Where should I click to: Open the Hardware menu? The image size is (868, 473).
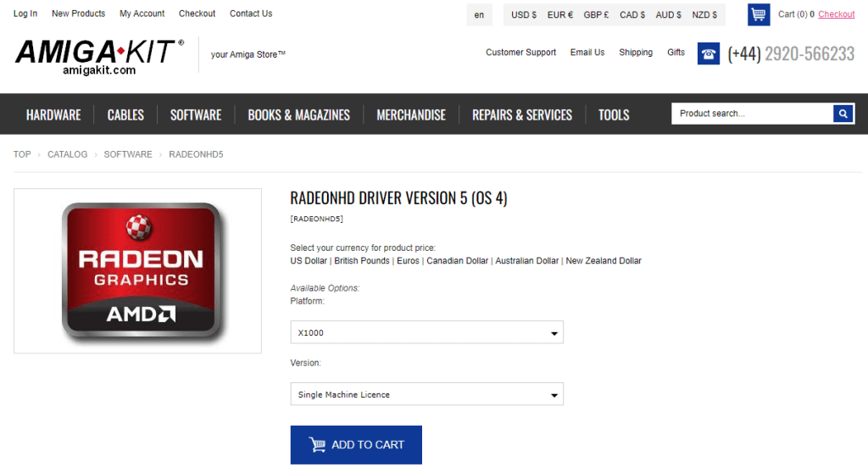[53, 114]
